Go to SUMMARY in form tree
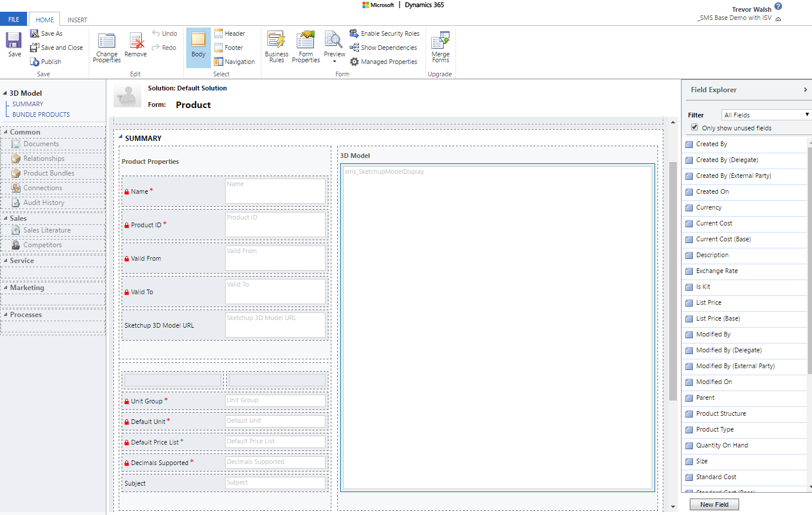 pyautogui.click(x=28, y=104)
